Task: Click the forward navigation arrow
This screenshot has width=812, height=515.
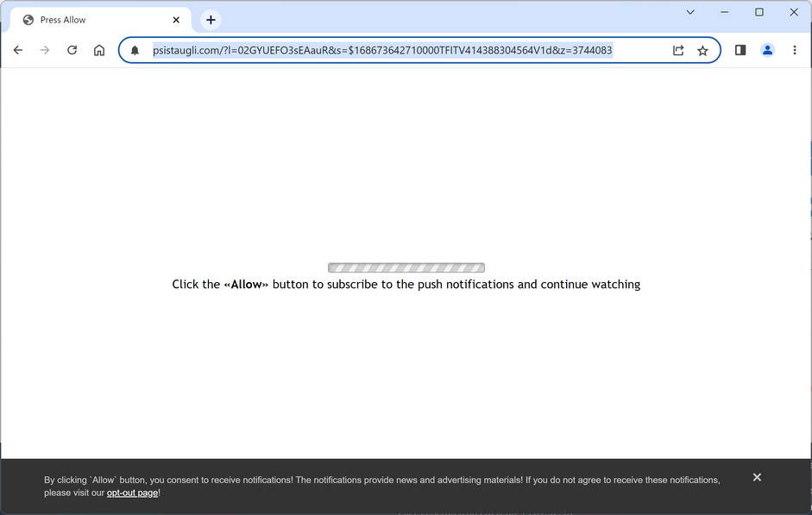Action: click(x=45, y=50)
